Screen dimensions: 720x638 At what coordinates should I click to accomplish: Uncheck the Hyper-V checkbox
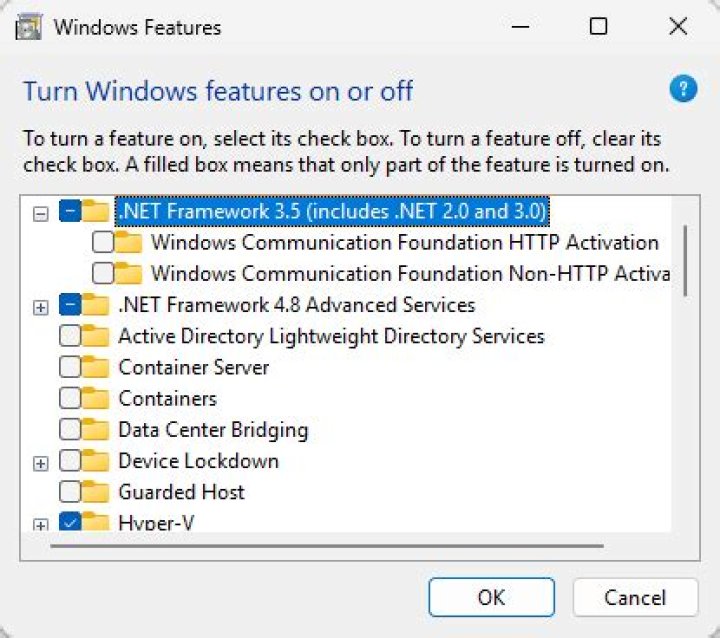70,523
